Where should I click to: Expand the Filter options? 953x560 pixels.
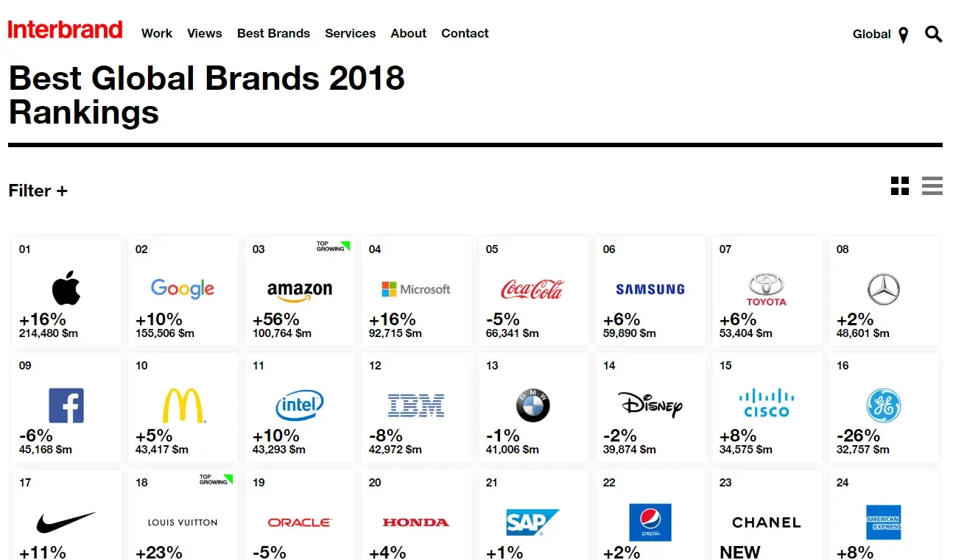pyautogui.click(x=38, y=191)
